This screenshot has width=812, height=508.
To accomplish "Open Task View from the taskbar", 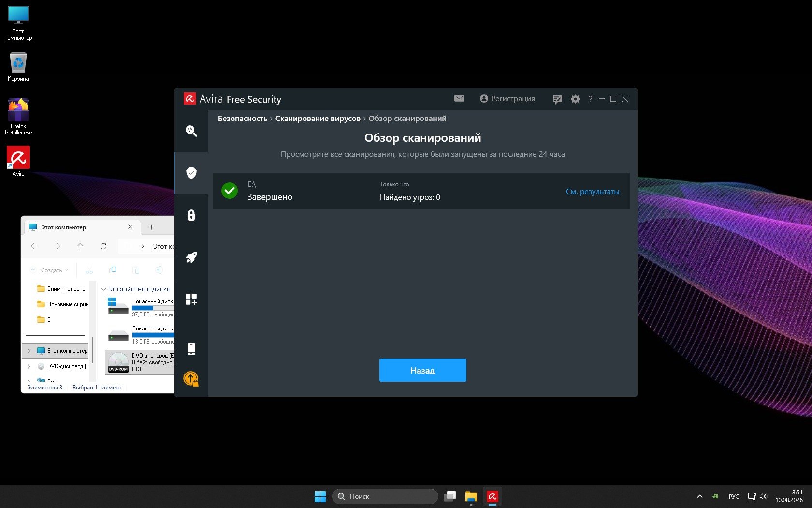I will tap(450, 496).
